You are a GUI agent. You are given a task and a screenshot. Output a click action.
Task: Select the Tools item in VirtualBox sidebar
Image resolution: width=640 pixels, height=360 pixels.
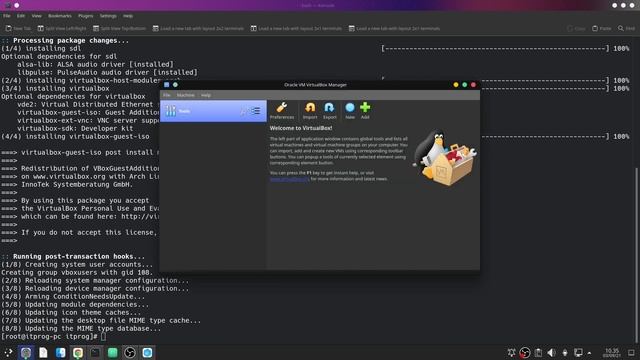[213, 111]
